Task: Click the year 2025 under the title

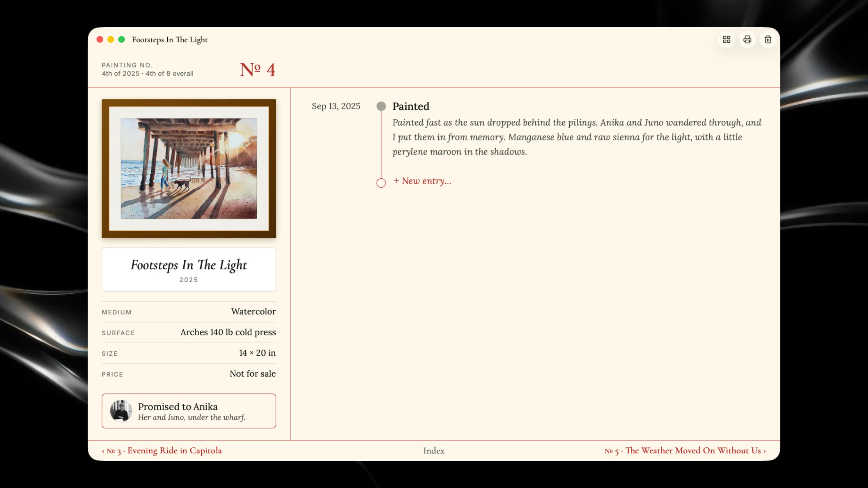Action: click(189, 280)
